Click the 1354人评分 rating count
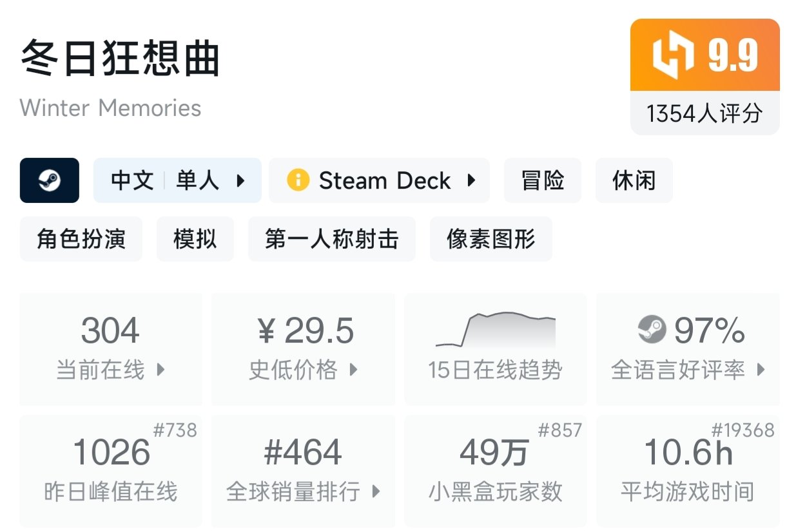Viewport: 807px width, 532px height. (705, 113)
